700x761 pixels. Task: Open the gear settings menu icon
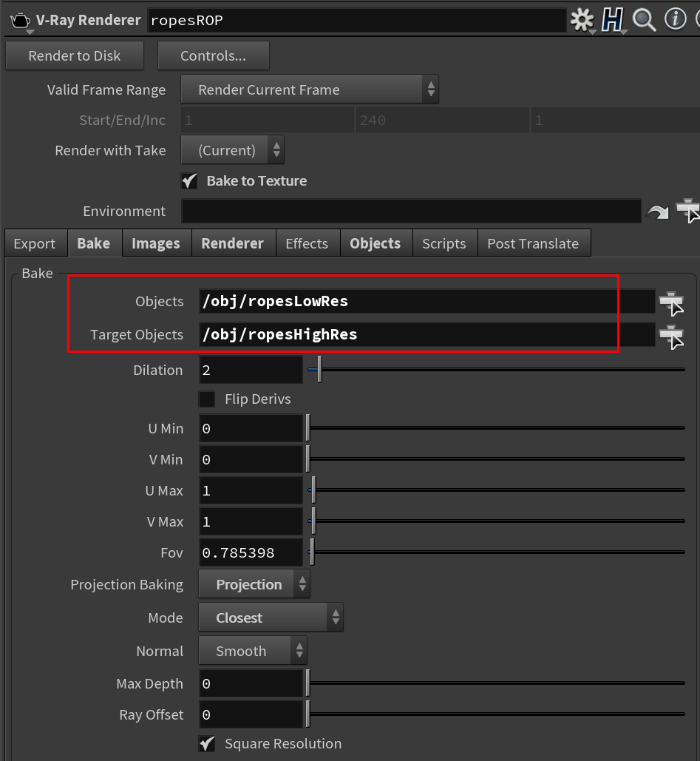pyautogui.click(x=582, y=20)
